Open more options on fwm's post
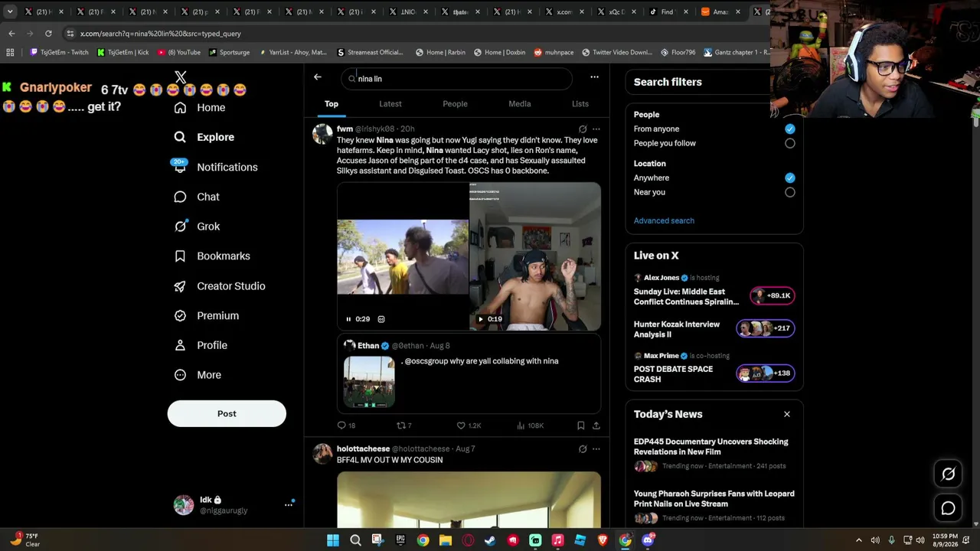980x551 pixels. click(x=596, y=129)
